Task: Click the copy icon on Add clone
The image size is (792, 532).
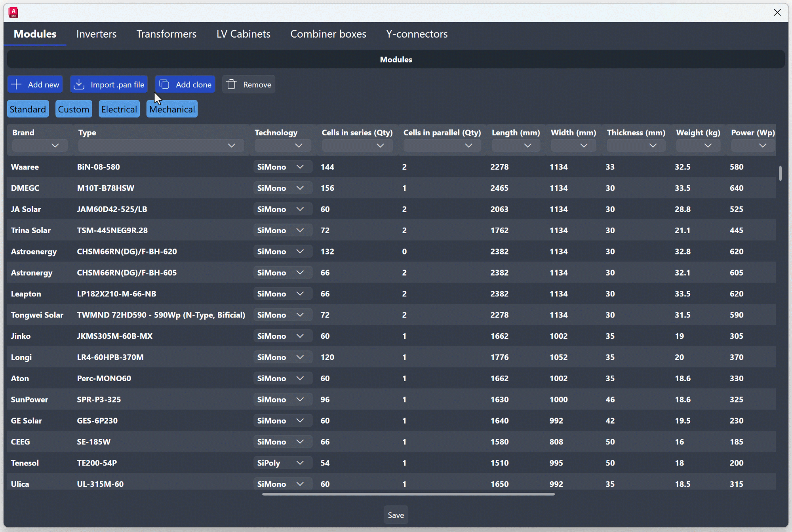Action: click(x=164, y=84)
